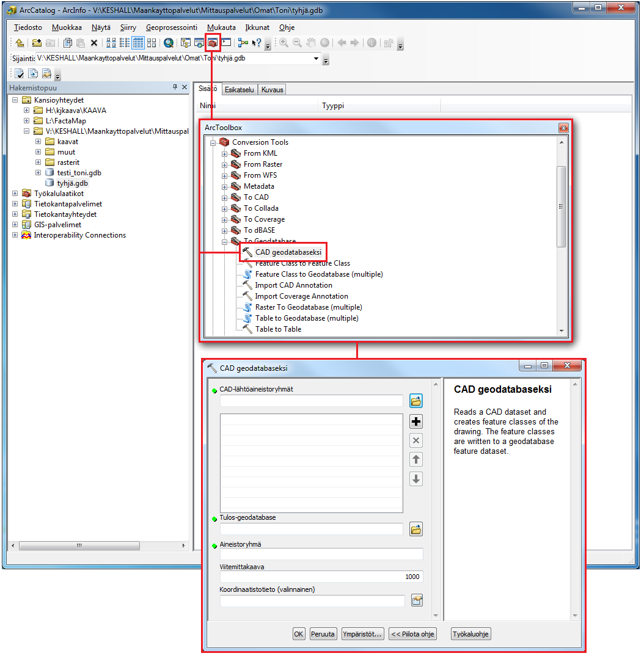Open the Mukauta menu
The height and width of the screenshot is (656, 644).
pyautogui.click(x=221, y=27)
